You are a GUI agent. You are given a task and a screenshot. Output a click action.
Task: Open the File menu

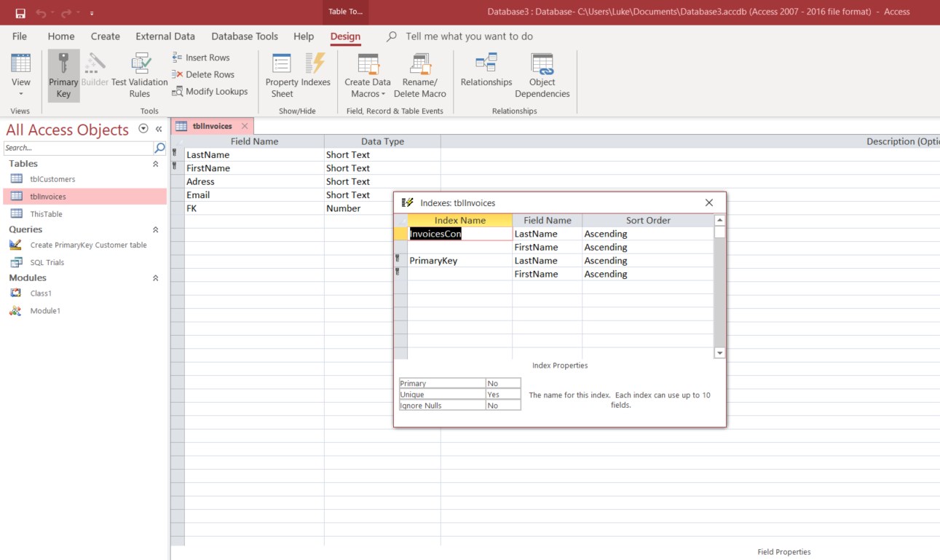pos(20,36)
